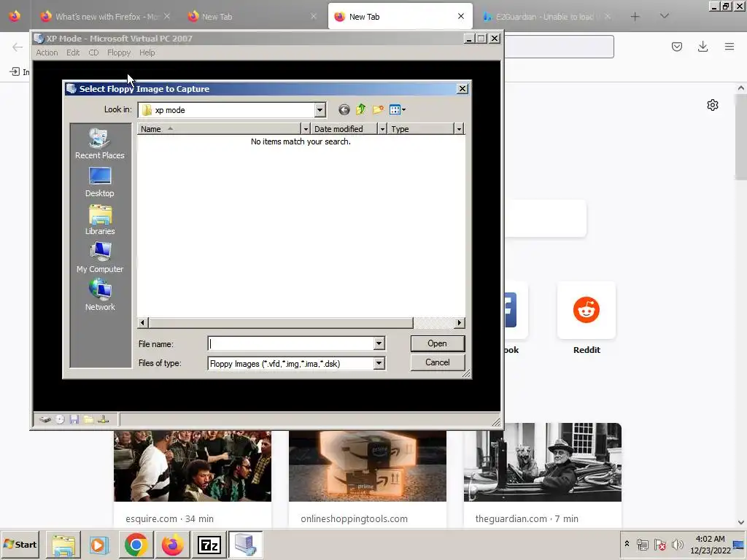747x560 pixels.
Task: Select Desktop in places sidebar
Action: tap(100, 182)
